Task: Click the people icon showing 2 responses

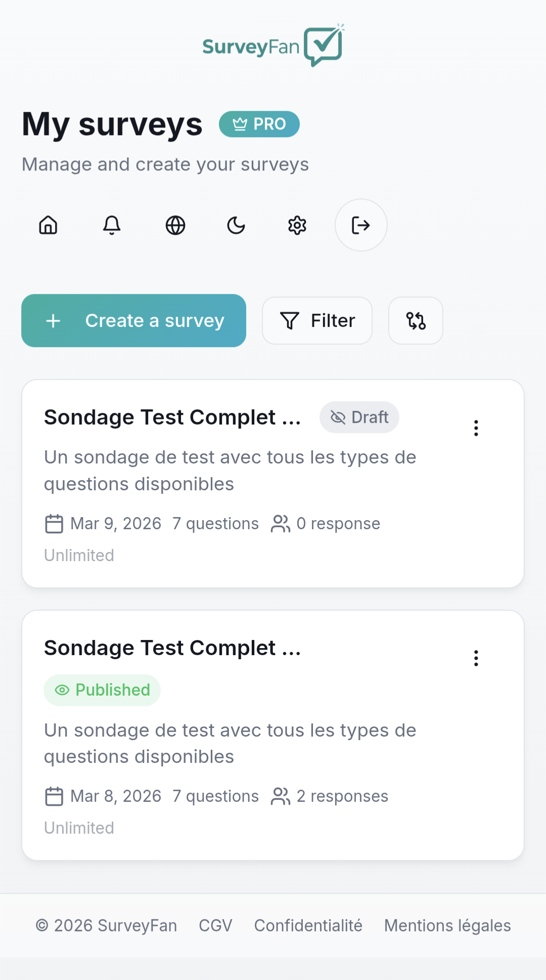Action: coord(281,795)
